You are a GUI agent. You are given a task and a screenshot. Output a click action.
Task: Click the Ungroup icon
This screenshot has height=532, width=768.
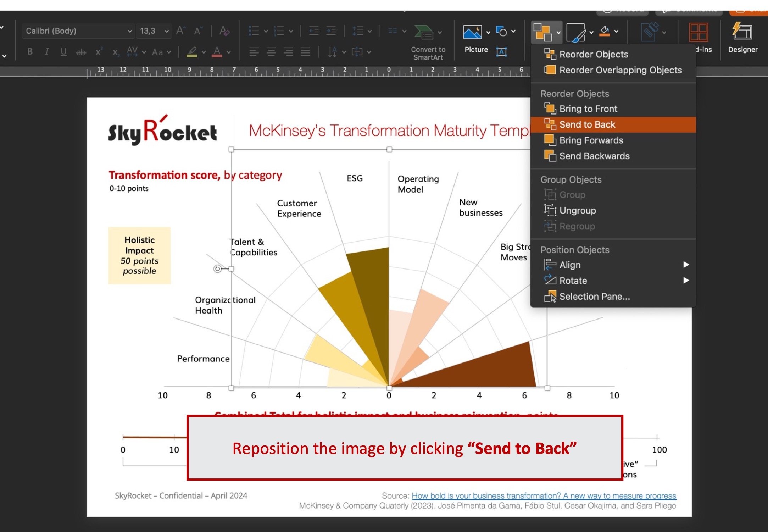550,210
